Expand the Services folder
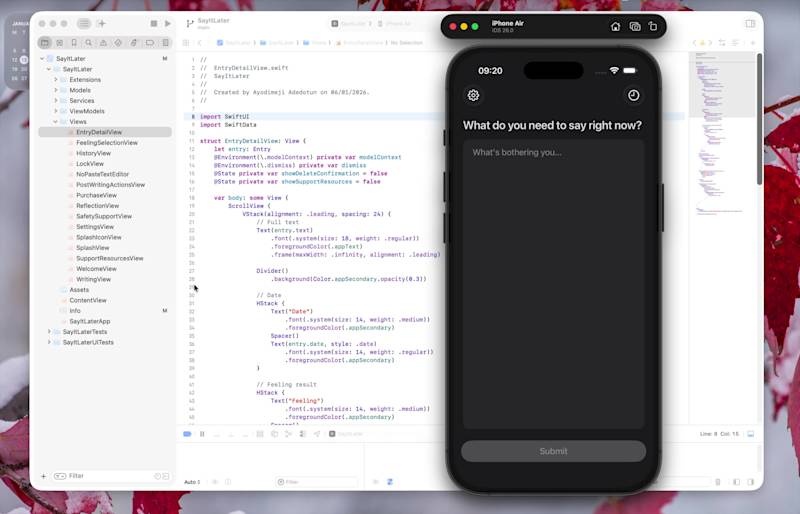 tap(56, 101)
